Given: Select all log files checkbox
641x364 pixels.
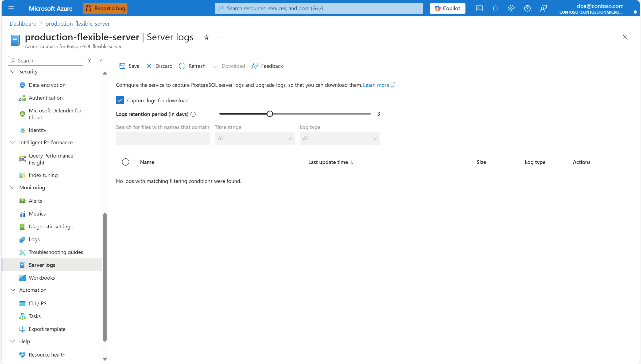Looking at the screenshot, I should 125,162.
